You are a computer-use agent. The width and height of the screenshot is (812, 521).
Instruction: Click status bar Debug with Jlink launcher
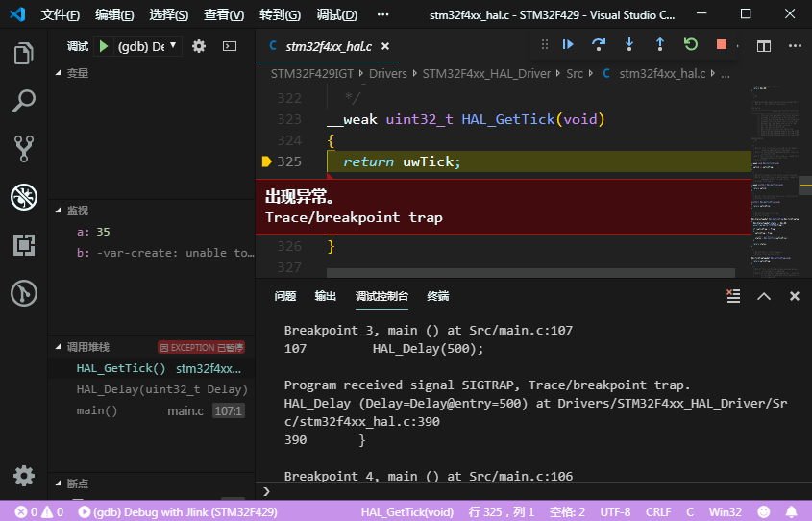pyautogui.click(x=178, y=511)
